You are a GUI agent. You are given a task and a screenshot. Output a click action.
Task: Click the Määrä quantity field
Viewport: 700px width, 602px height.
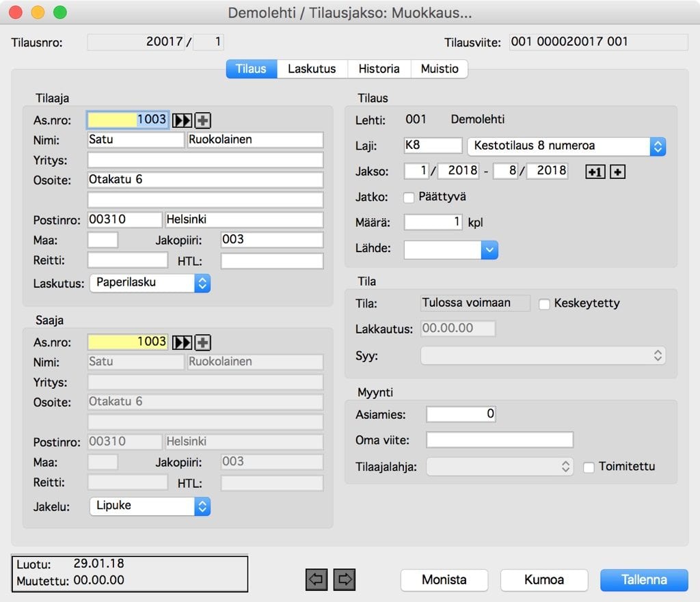point(433,222)
